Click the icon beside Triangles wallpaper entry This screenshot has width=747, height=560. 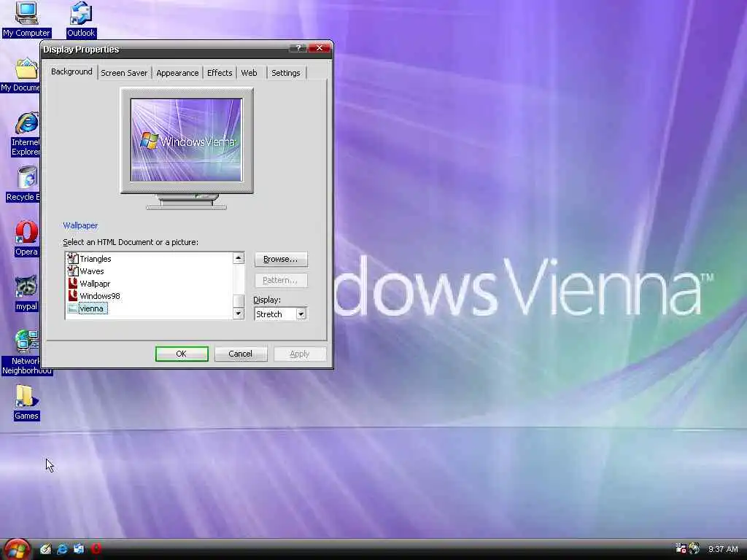point(72,259)
